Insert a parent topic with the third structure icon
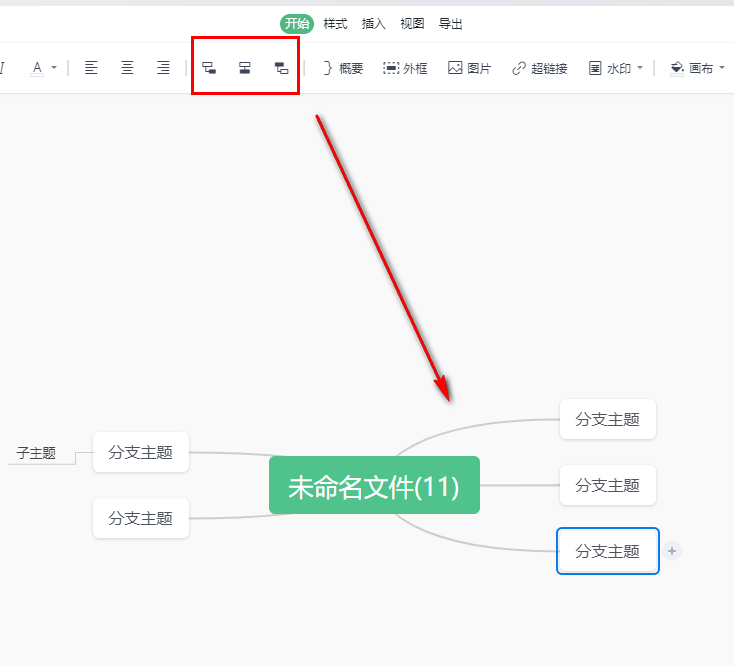Screen dimensions: 734x666 (281, 68)
